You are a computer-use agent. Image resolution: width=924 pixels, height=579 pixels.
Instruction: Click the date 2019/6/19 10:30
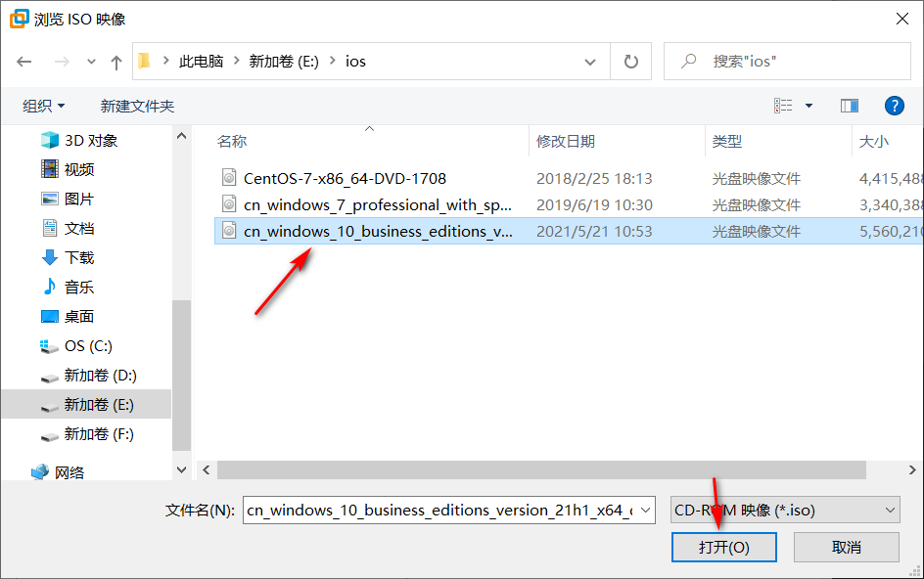pyautogui.click(x=594, y=205)
